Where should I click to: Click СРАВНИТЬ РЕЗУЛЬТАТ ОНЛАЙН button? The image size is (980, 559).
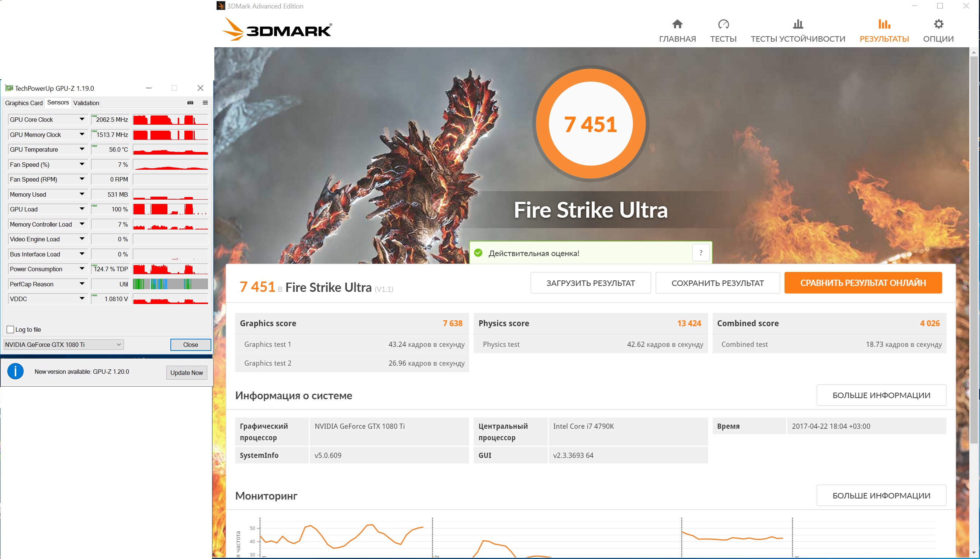pyautogui.click(x=863, y=283)
